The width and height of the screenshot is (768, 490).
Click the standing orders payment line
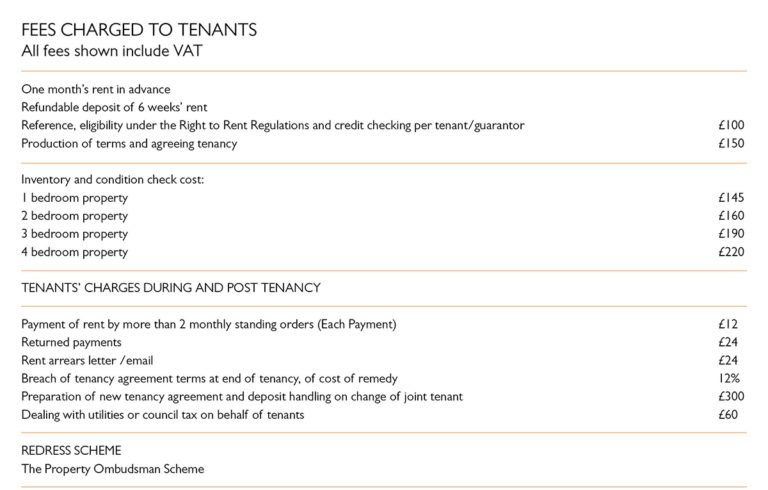point(209,324)
